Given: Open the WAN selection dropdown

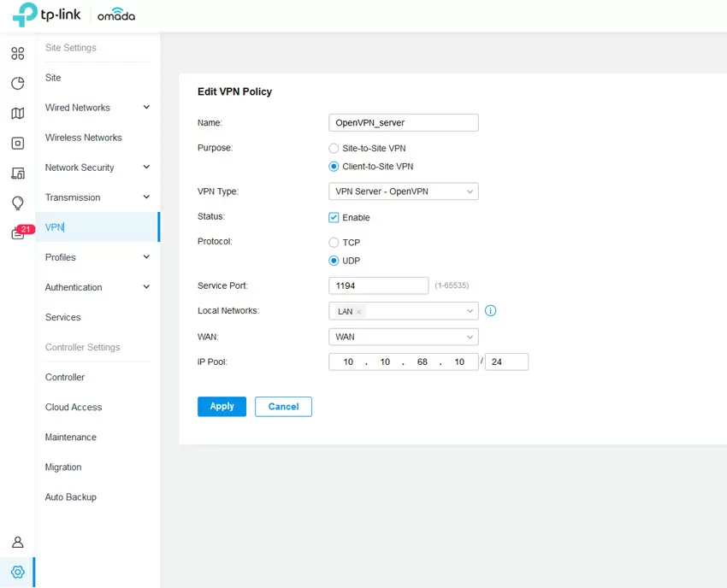Looking at the screenshot, I should 403,337.
